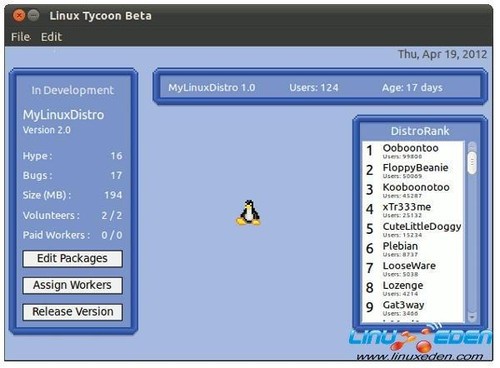Select LooseWare in the DistroRank list
This screenshot has width=500, height=368.
click(413, 269)
